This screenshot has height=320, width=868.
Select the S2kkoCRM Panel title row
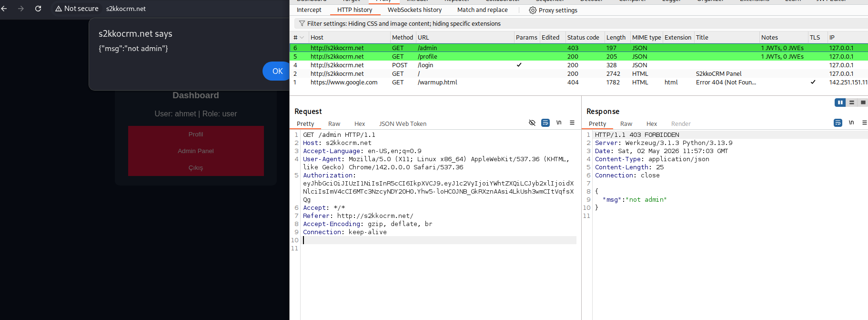[578, 73]
